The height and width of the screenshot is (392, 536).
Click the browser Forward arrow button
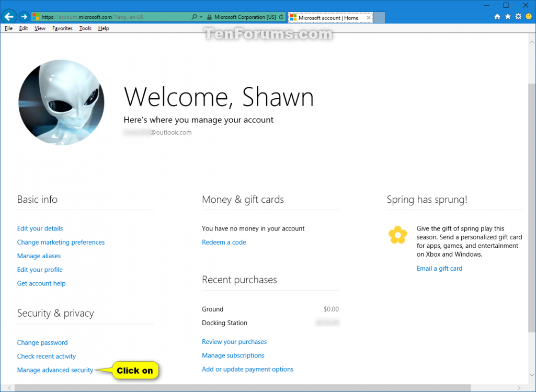point(24,17)
